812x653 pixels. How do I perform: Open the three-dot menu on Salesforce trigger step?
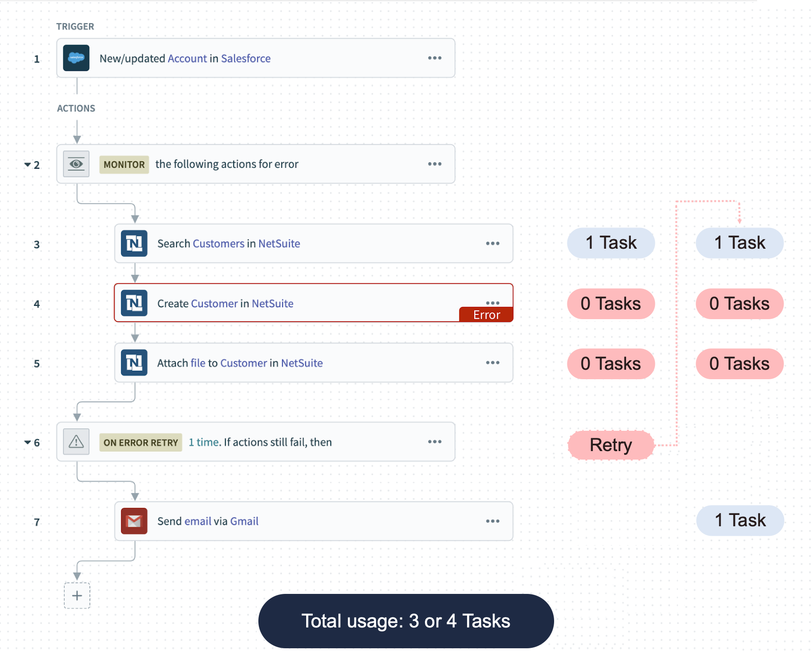point(435,58)
